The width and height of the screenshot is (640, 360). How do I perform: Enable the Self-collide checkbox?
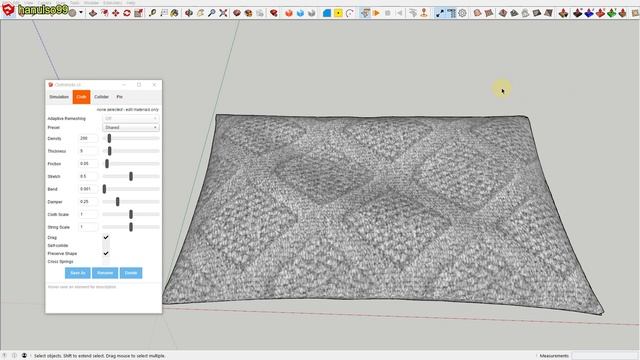(x=106, y=245)
